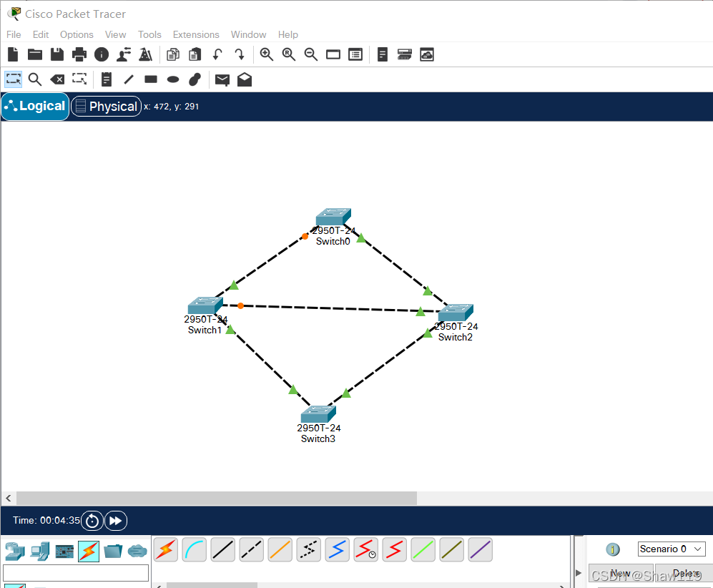Click the Redo arrow
The height and width of the screenshot is (588, 713).
[x=240, y=54]
